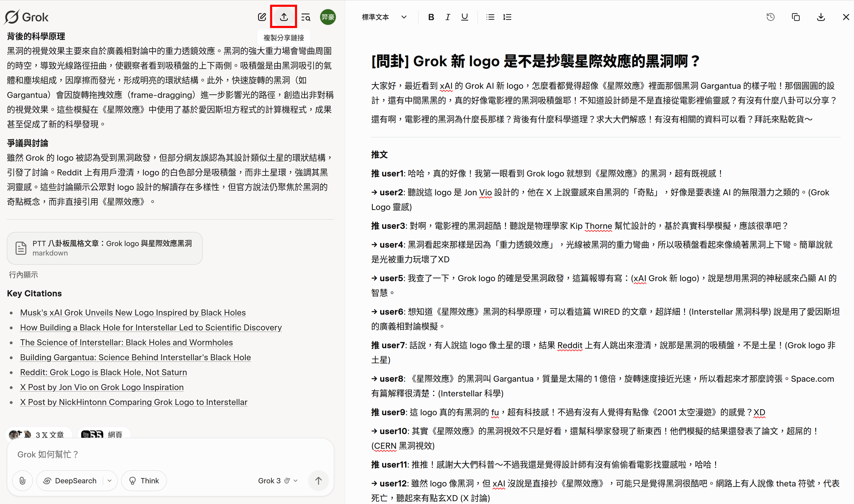Open the PTT 八卦板風格文章 markdown card

coord(105,248)
